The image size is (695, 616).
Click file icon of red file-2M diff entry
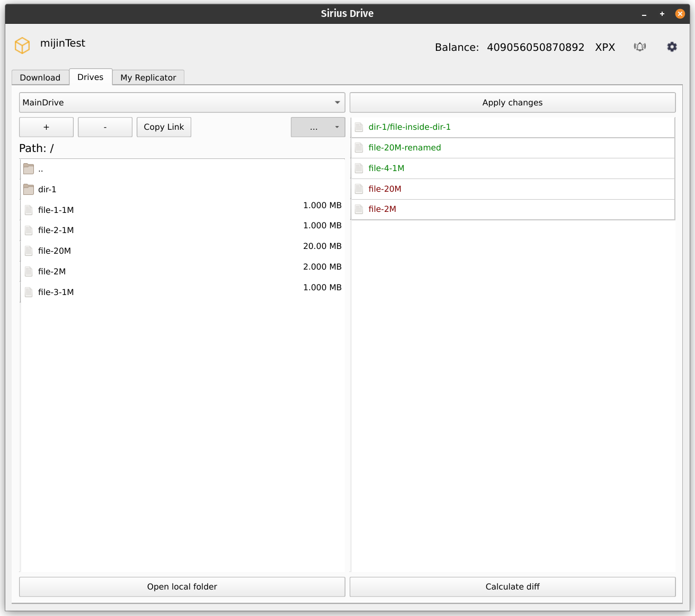pyautogui.click(x=359, y=209)
